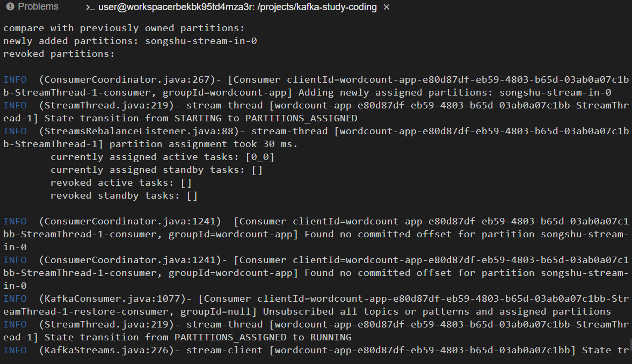Click the 'compare with previously owned partitions' line
The width and height of the screenshot is (632, 364).
[x=124, y=28]
